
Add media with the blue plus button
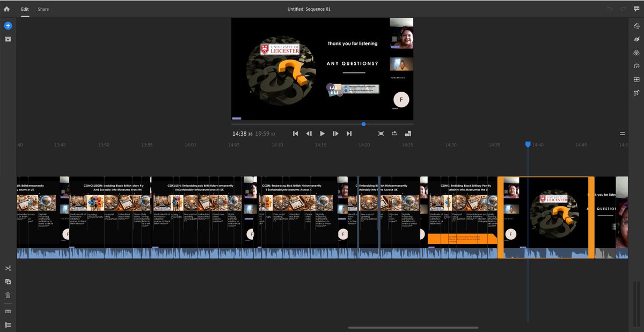(x=8, y=26)
